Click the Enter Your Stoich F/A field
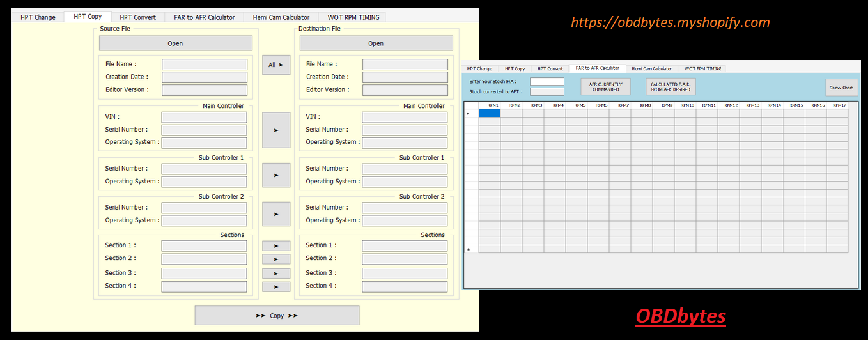Viewport: 868px width, 340px height. pyautogui.click(x=547, y=82)
